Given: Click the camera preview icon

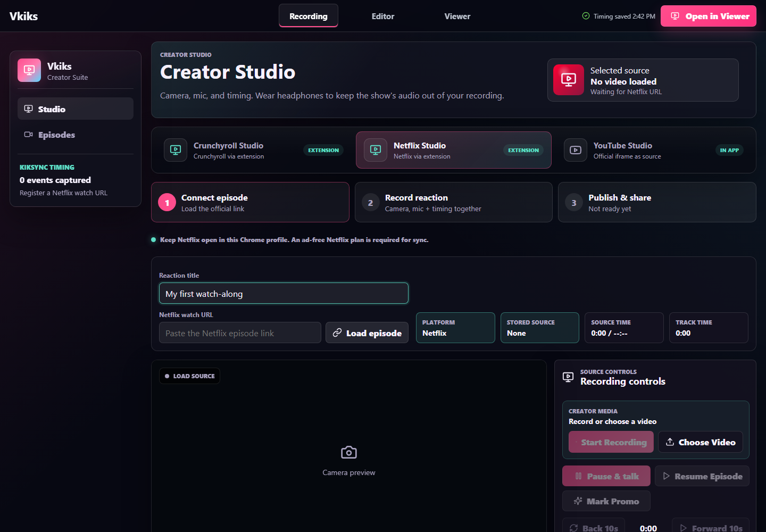Looking at the screenshot, I should pos(349,452).
